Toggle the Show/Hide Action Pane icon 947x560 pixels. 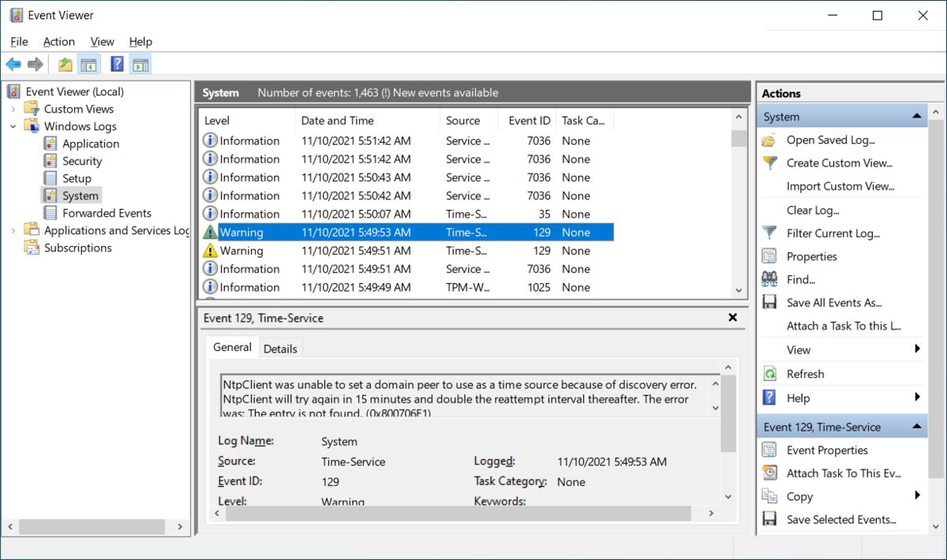pyautogui.click(x=140, y=65)
